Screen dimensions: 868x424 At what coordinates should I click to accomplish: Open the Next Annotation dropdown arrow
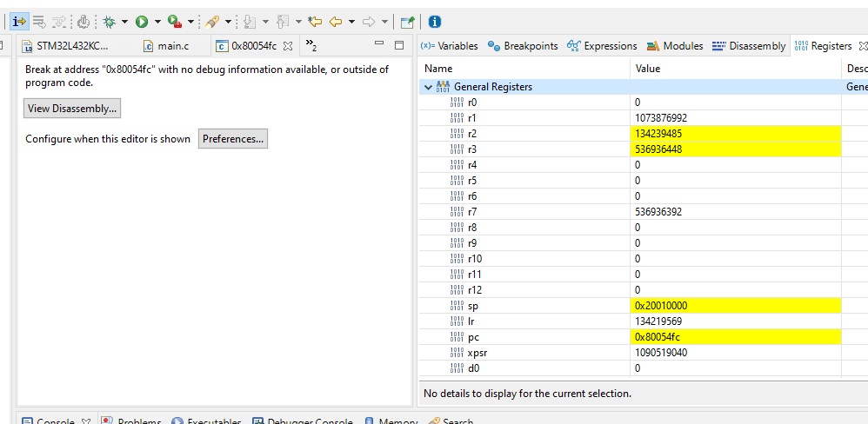click(265, 22)
